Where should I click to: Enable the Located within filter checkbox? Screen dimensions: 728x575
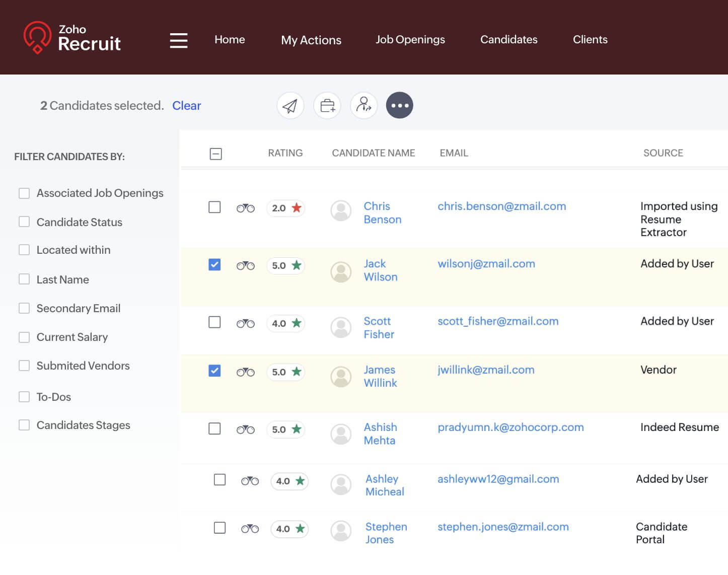click(24, 250)
